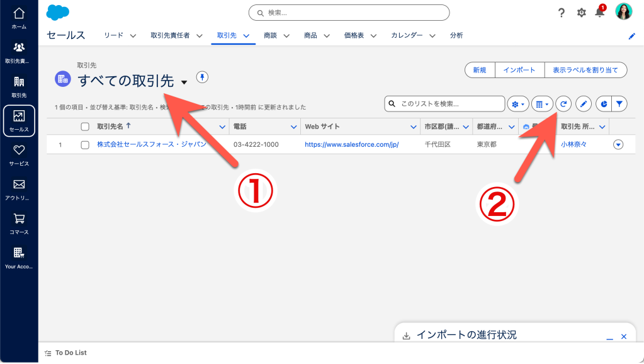Click the インポート button
This screenshot has width=644, height=364.
click(519, 70)
